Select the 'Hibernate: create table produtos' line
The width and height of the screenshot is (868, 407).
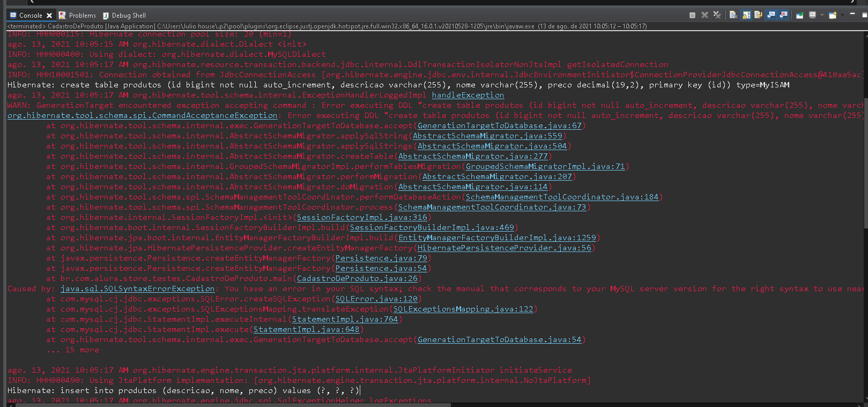[398, 85]
